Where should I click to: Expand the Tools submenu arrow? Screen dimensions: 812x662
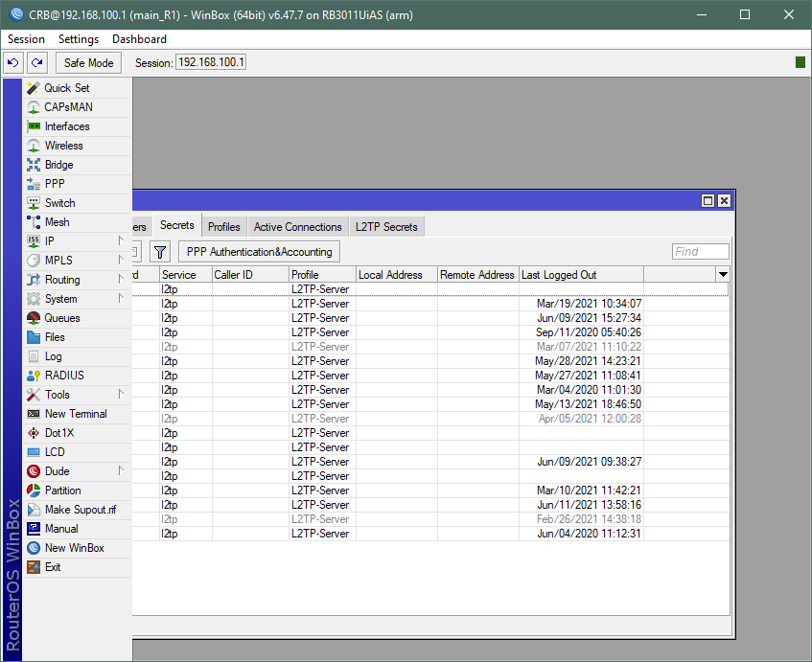pyautogui.click(x=121, y=394)
